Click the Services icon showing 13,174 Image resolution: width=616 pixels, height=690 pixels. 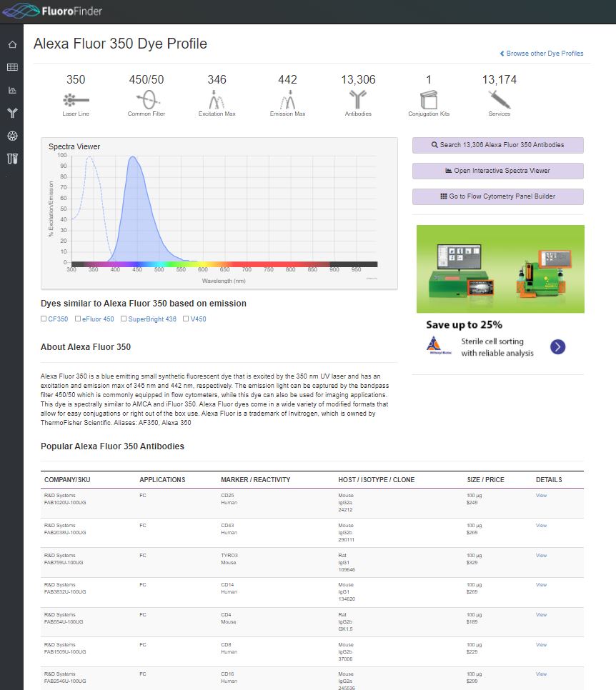[x=499, y=98]
